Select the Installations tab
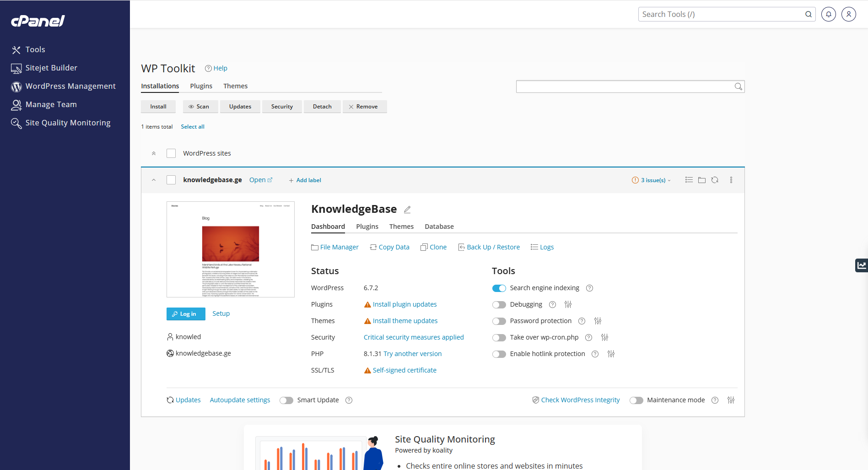This screenshot has height=470, width=868. click(160, 86)
